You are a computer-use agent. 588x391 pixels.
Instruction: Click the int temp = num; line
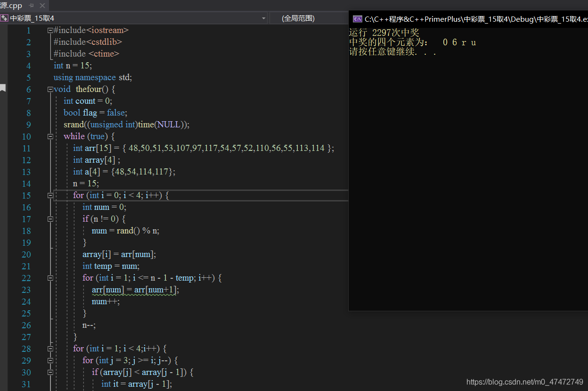coord(111,266)
